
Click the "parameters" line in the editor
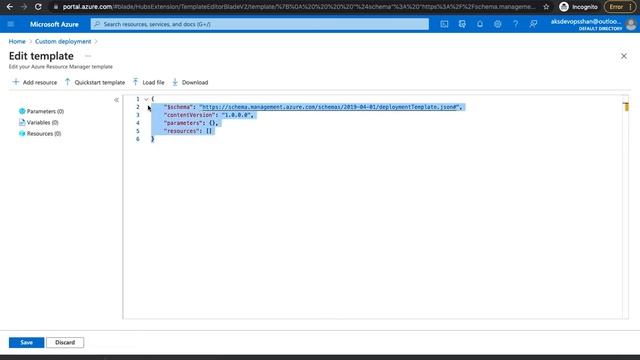tap(191, 123)
